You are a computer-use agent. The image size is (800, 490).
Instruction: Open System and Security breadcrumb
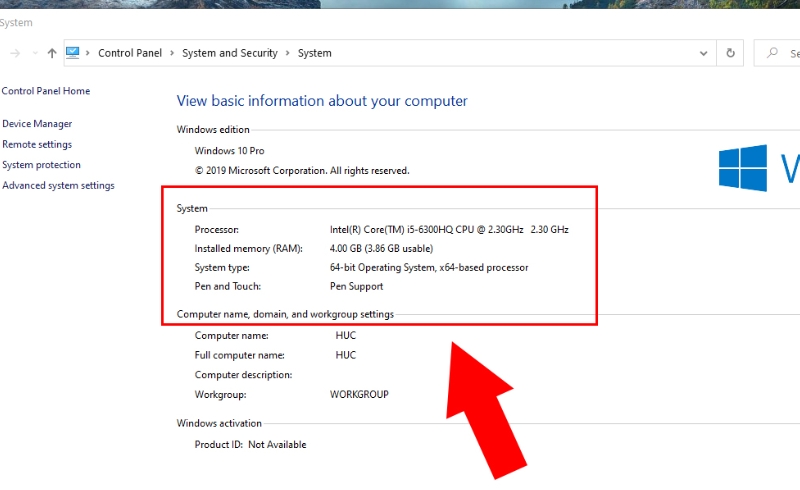tap(230, 53)
